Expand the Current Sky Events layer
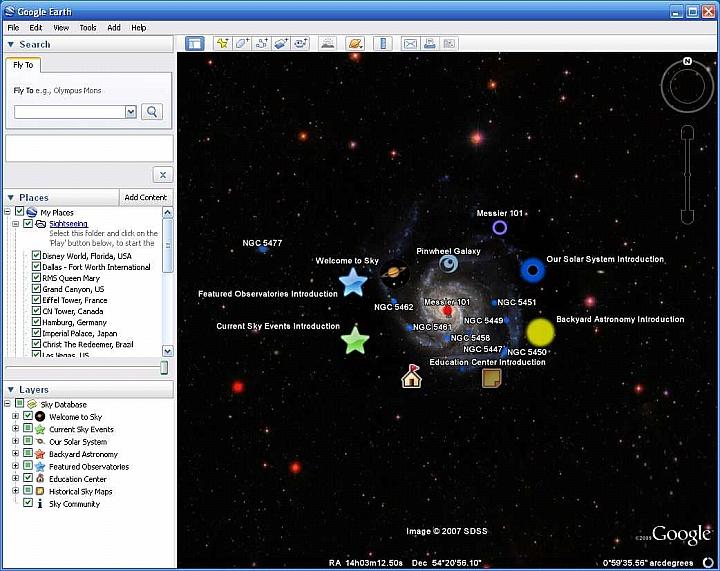 pyautogui.click(x=16, y=429)
